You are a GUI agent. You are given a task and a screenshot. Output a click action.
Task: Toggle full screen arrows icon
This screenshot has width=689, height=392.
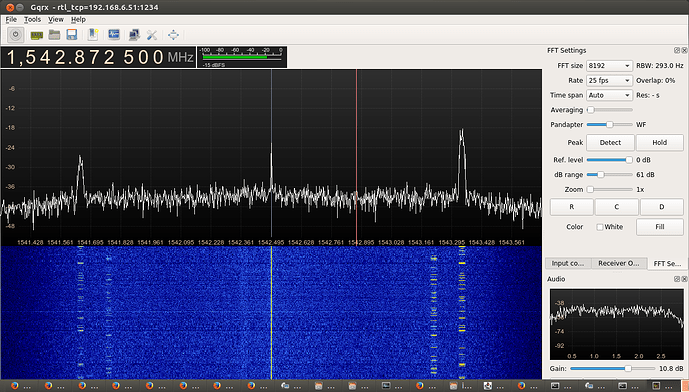coord(174,35)
